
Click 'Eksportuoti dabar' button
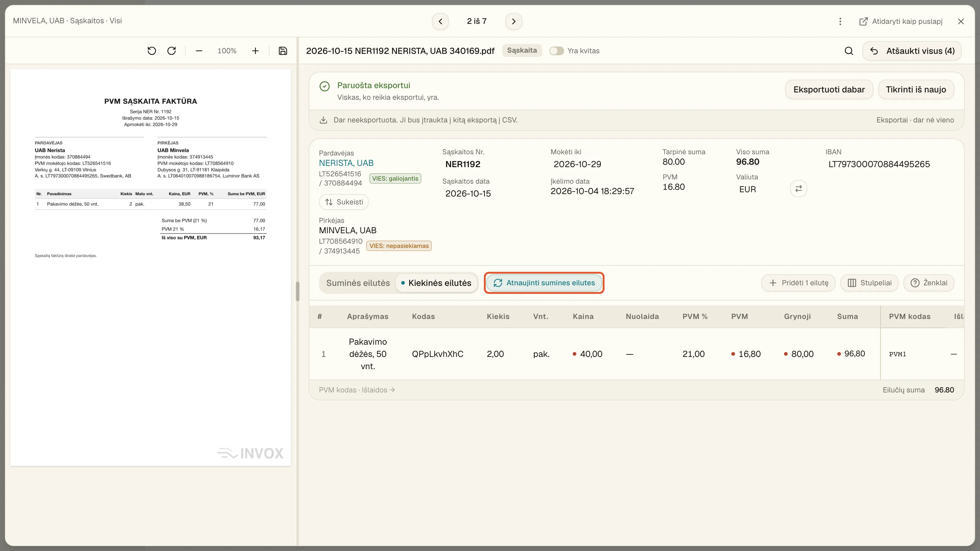click(x=829, y=89)
